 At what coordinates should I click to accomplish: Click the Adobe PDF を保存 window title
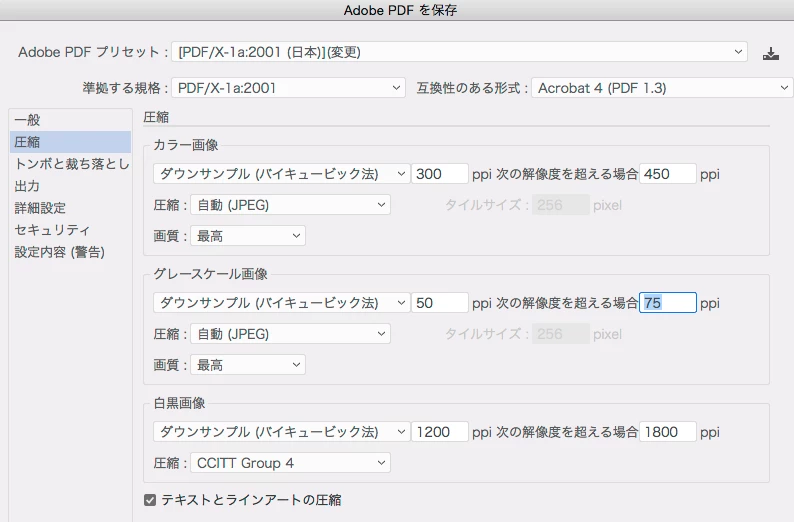[400, 10]
